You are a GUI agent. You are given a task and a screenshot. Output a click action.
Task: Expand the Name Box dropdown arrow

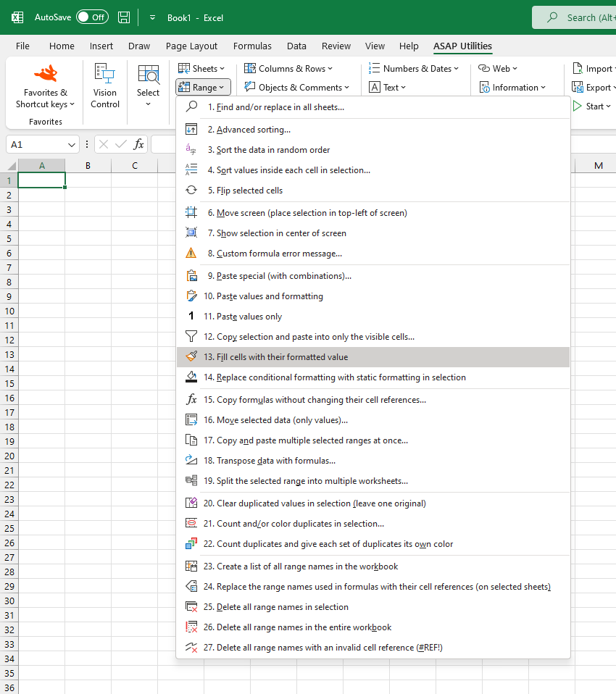pos(71,145)
